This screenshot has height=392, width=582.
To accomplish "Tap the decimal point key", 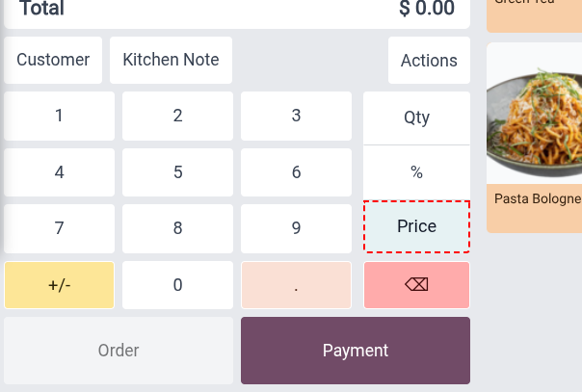I will tap(296, 285).
